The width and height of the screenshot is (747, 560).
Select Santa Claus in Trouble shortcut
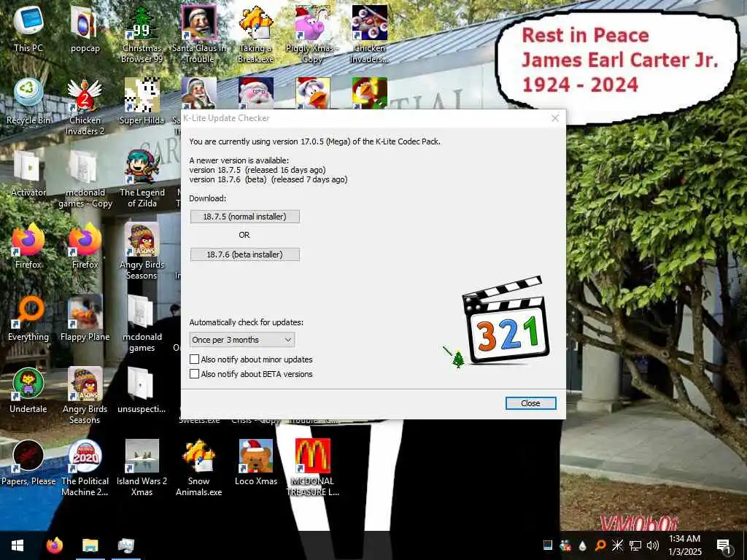tap(198, 34)
